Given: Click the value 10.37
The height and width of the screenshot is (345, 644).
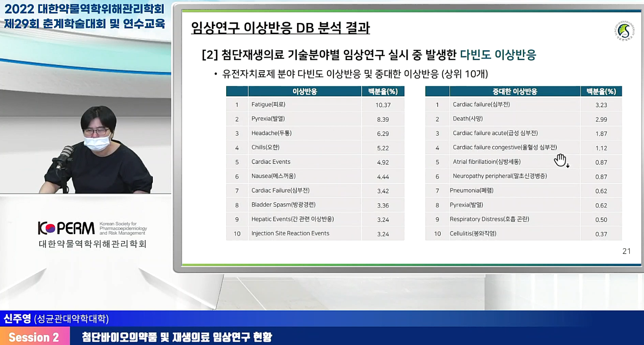Looking at the screenshot, I should click(383, 105).
